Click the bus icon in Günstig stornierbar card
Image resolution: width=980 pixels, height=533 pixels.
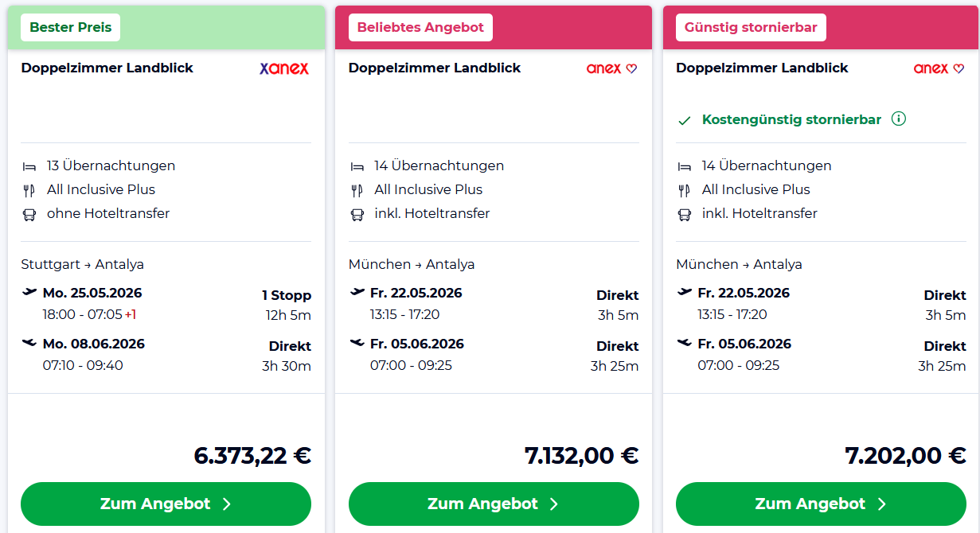[x=685, y=214]
